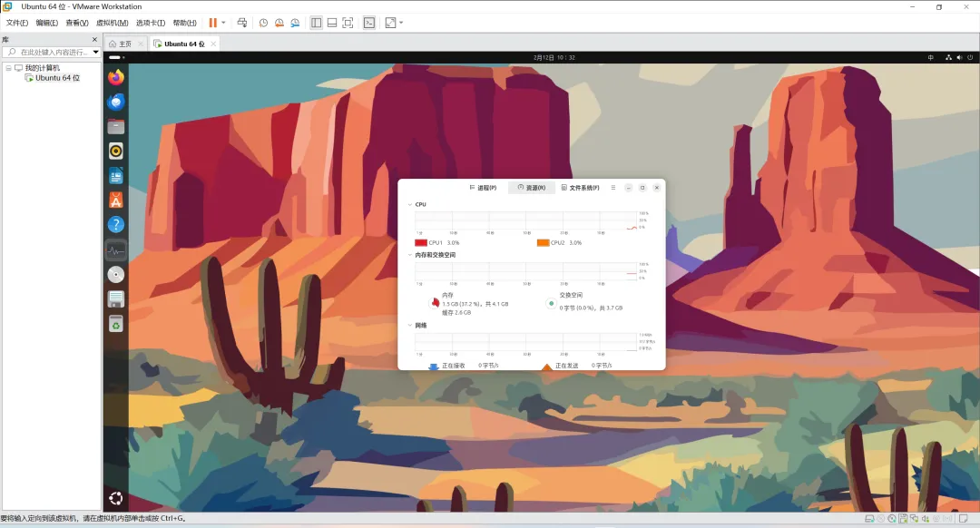The width and height of the screenshot is (980, 528).
Task: Revert the VM to its previous snapshot
Action: [x=279, y=23]
